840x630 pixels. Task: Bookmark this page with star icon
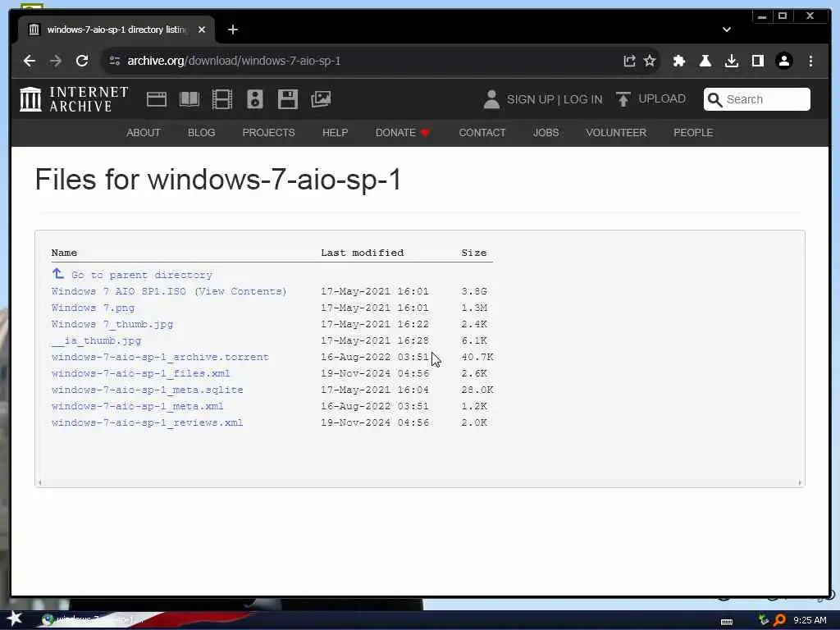650,61
